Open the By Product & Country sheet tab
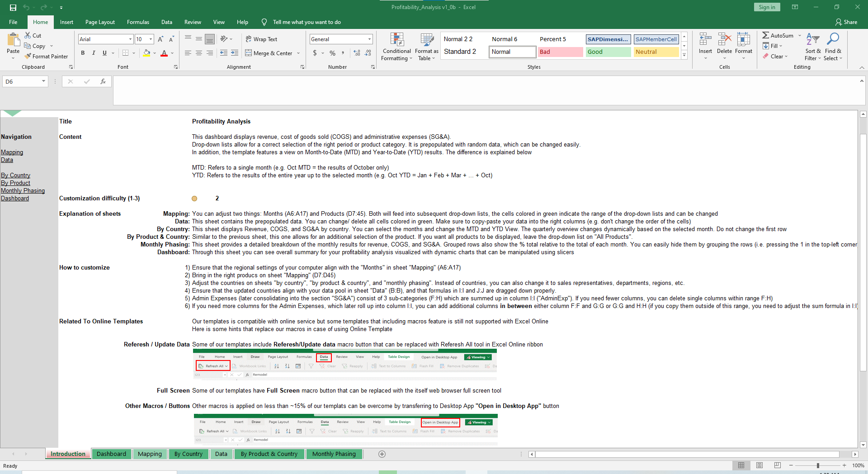The height and width of the screenshot is (474, 868). point(269,454)
